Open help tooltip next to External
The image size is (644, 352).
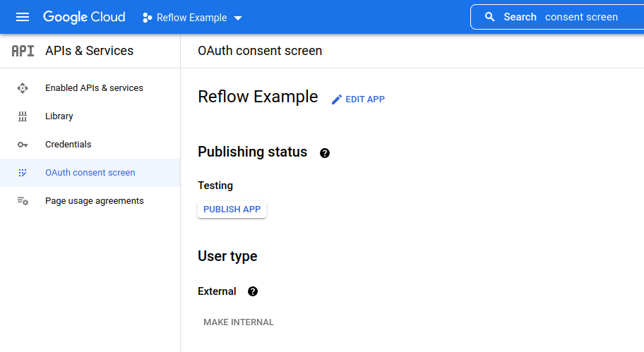click(x=253, y=291)
